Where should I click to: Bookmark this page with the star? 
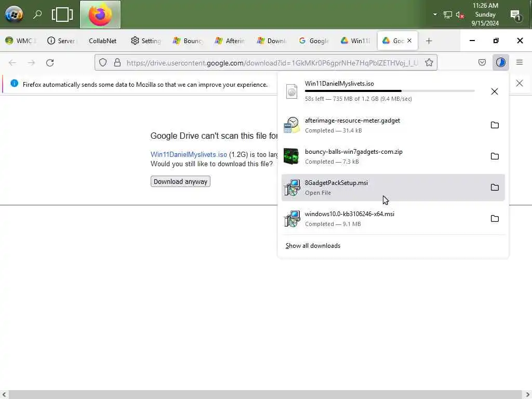pos(429,62)
